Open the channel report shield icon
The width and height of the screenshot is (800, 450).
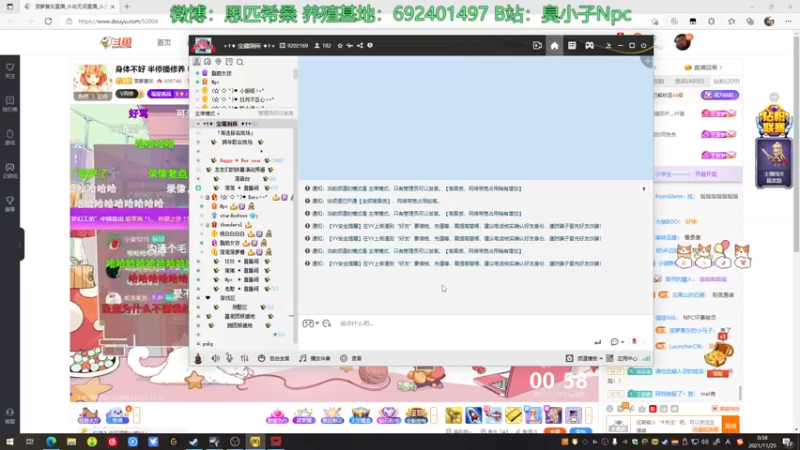(x=370, y=45)
